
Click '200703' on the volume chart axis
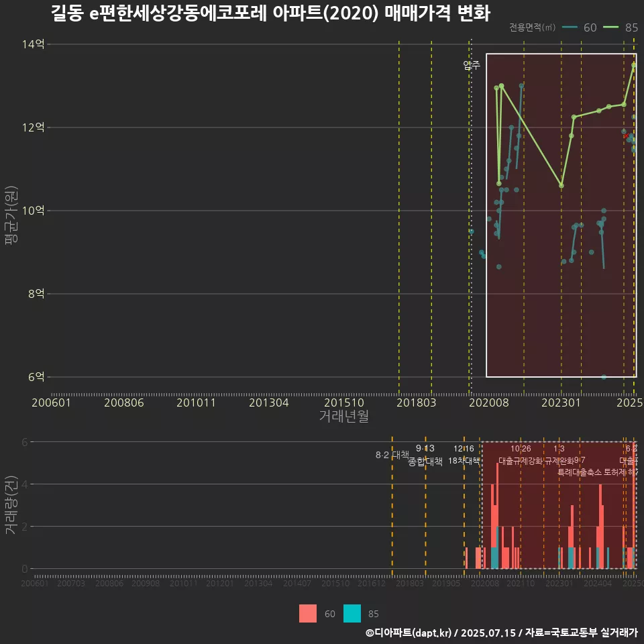pyautogui.click(x=71, y=583)
